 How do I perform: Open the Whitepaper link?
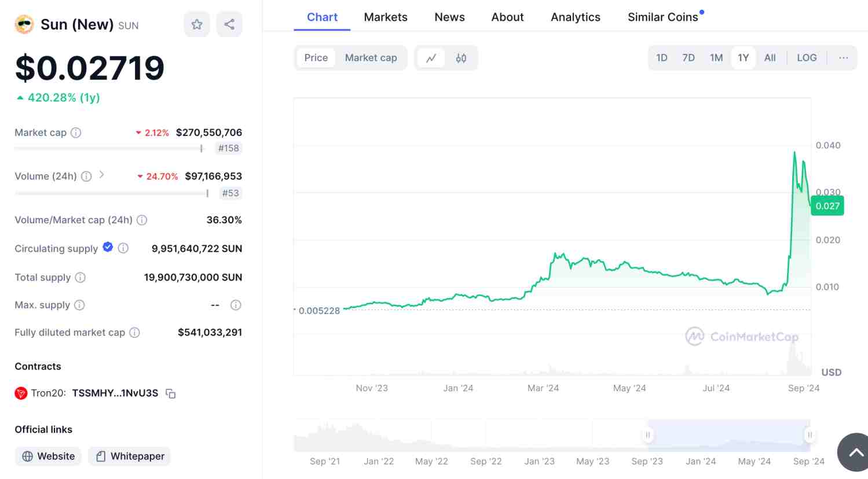[130, 456]
